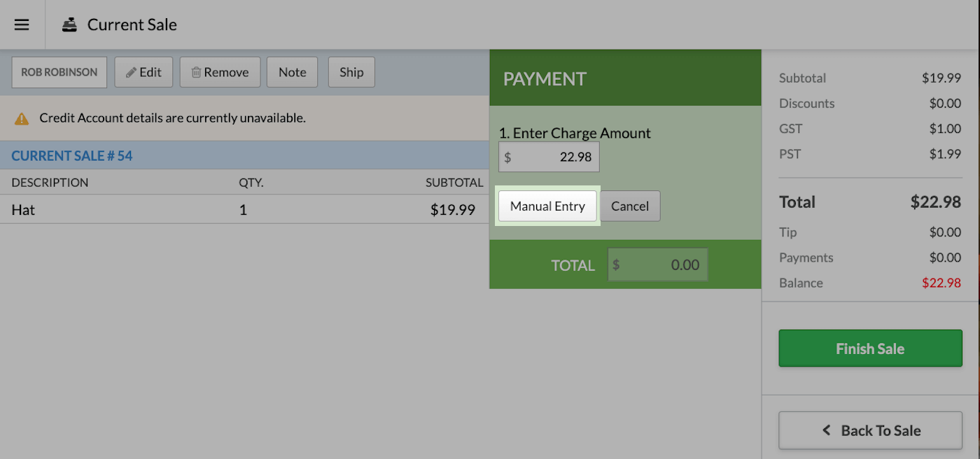Click the cash register icon beside Current Sale
This screenshot has height=459, width=980.
coord(69,24)
